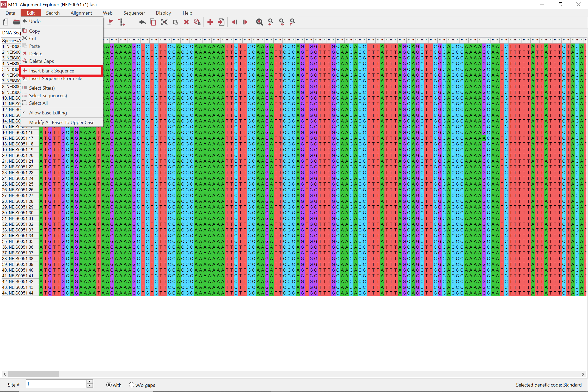Screen dimensions: 588x392
Task: Click the find marked site magnifier icon
Action: coord(292,22)
